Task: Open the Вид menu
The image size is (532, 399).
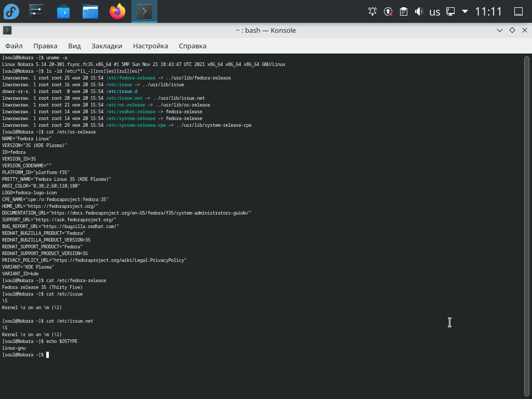Action: point(74,46)
